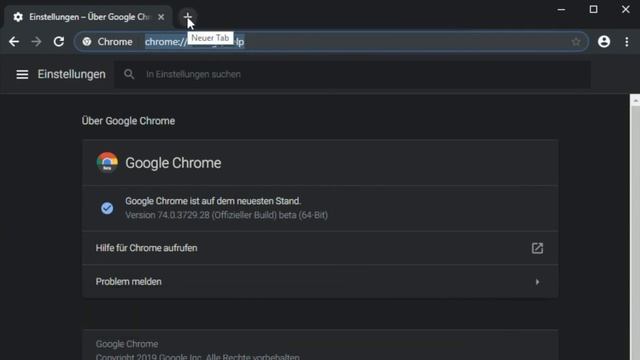Screen dimensions: 640x360
Task: Bookmark this page with the star icon
Action: (x=576, y=42)
